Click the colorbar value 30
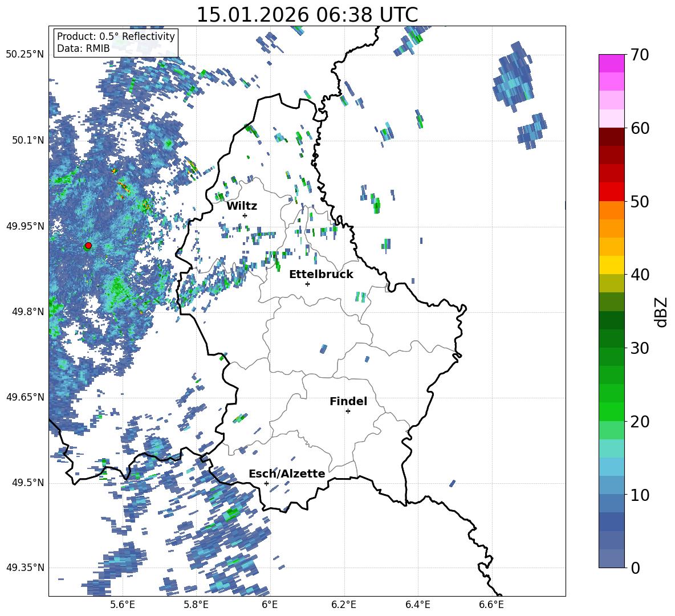The width and height of the screenshot is (675, 616). click(640, 348)
